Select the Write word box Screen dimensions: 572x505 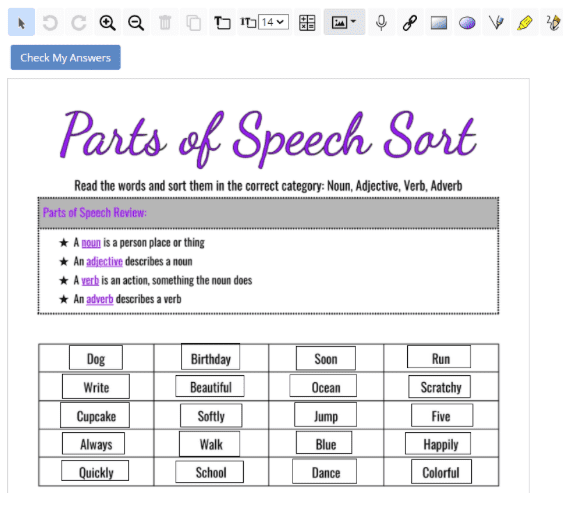point(96,386)
